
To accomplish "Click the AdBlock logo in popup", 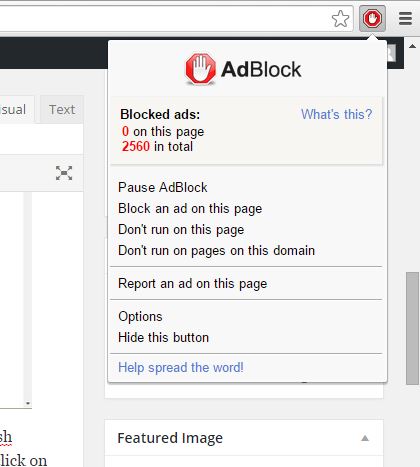I will coord(243,69).
